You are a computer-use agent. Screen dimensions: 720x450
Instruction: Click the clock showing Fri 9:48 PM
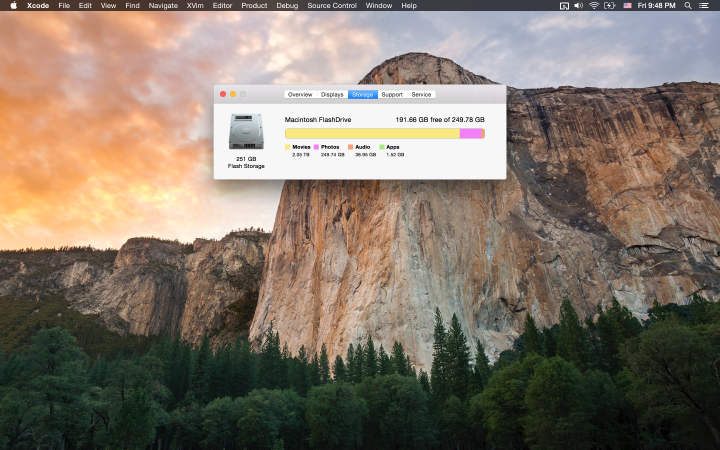click(656, 6)
